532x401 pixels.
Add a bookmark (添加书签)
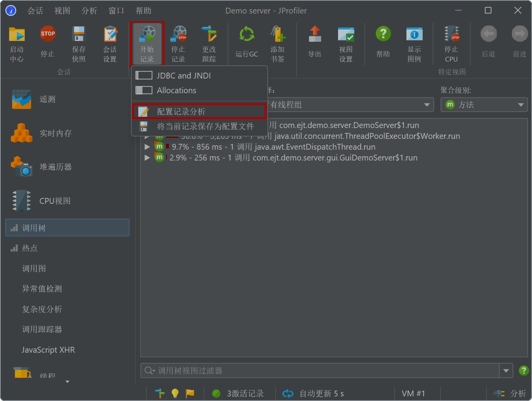pos(278,44)
